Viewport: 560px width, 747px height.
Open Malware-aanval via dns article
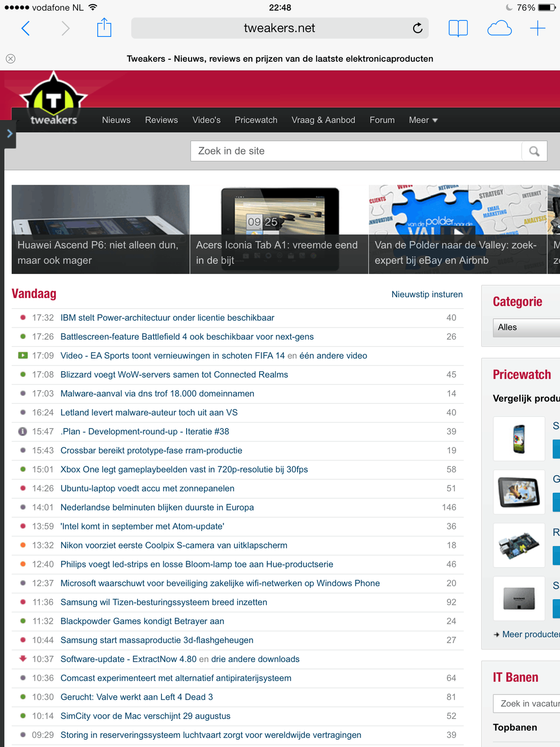[x=157, y=393]
